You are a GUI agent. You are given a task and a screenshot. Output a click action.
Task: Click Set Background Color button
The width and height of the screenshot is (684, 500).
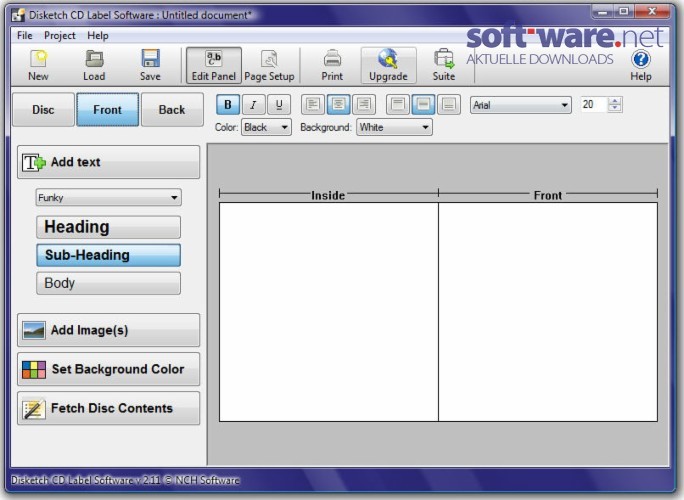tap(108, 369)
